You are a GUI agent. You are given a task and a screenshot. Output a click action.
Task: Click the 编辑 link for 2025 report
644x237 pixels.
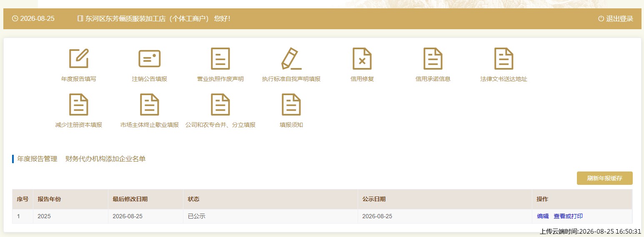click(543, 216)
